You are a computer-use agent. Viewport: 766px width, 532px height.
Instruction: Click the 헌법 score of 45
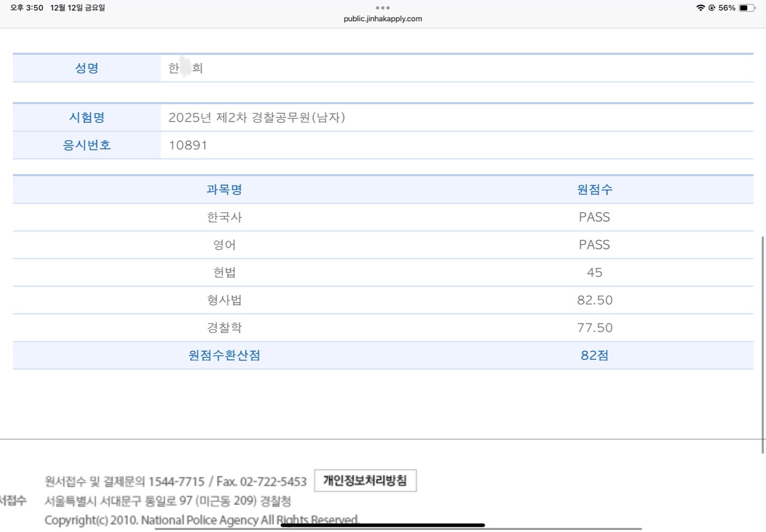[594, 273]
